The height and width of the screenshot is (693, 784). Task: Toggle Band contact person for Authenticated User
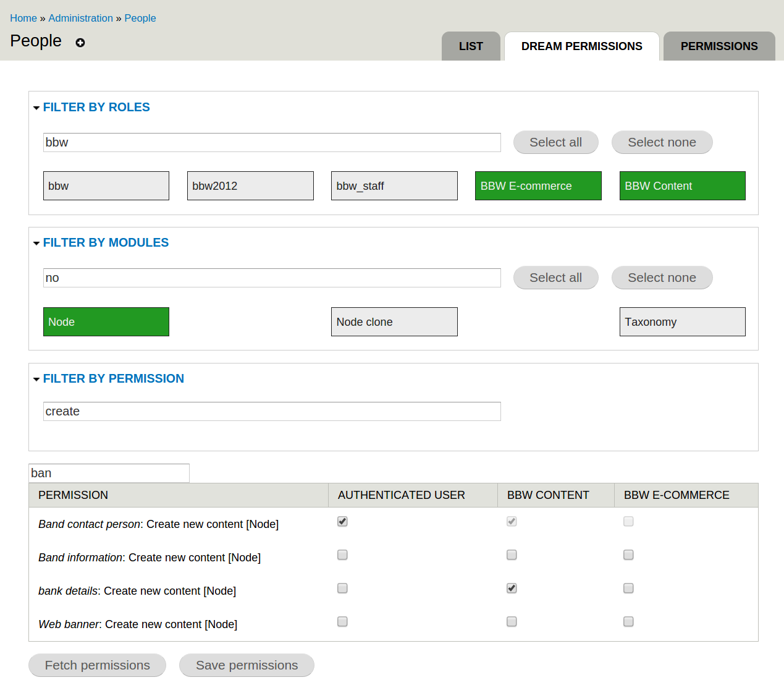click(x=342, y=522)
